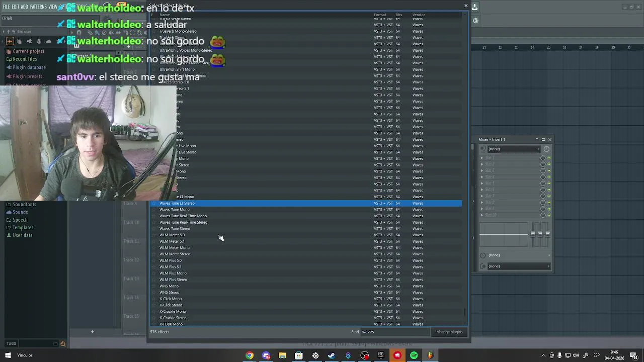Click the plus add-track icon below the tracks
Viewport: 644px width, 362px height.
[92, 332]
